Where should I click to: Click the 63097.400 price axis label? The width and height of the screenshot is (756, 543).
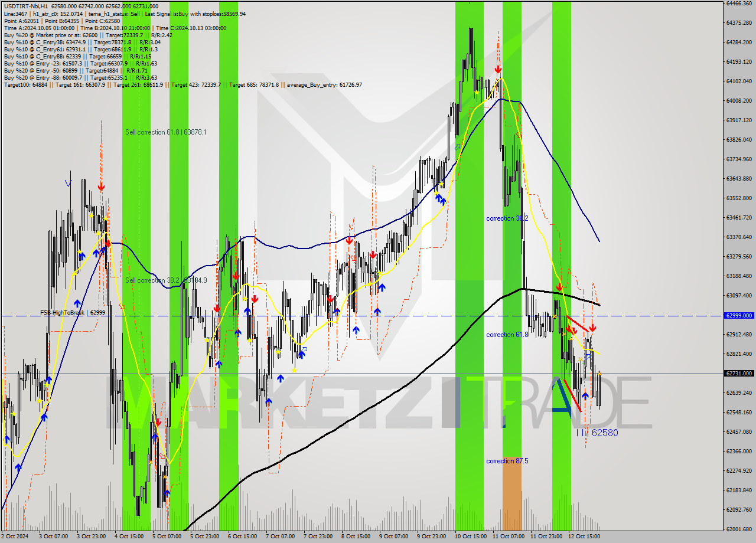tap(739, 295)
